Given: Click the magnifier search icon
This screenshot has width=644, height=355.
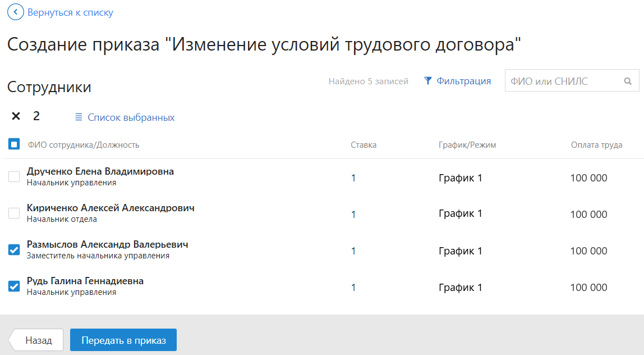Looking at the screenshot, I should click(628, 81).
